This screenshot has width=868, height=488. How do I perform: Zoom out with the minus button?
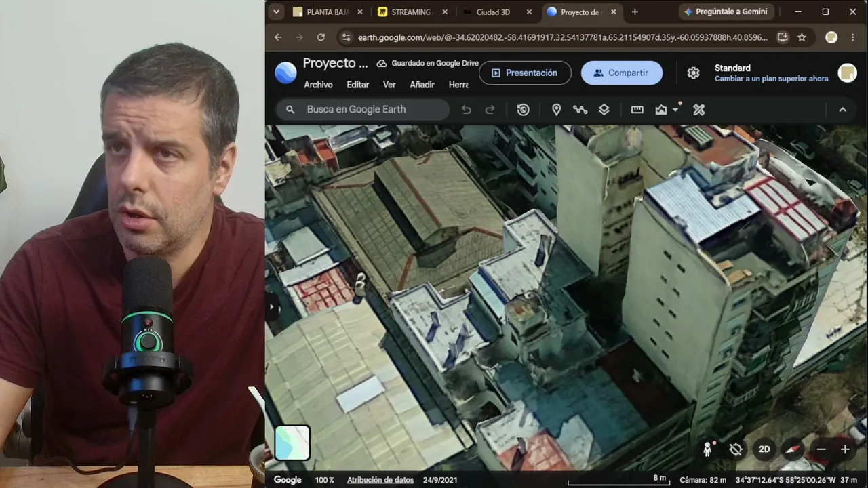pos(821,449)
